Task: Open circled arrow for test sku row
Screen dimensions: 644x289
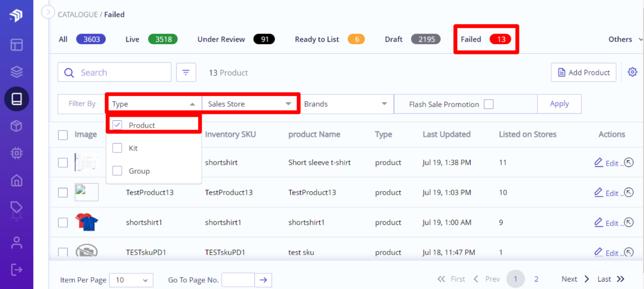Action: tap(629, 252)
